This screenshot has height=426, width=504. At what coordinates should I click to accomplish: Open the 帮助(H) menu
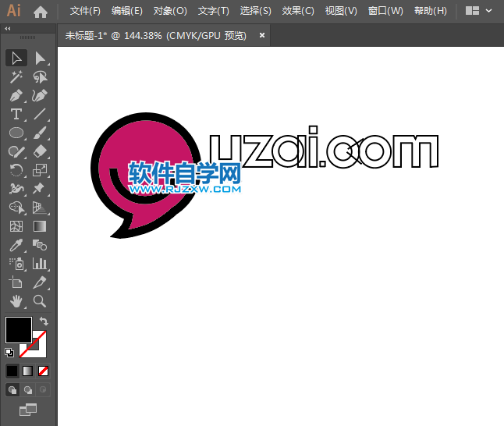431,11
